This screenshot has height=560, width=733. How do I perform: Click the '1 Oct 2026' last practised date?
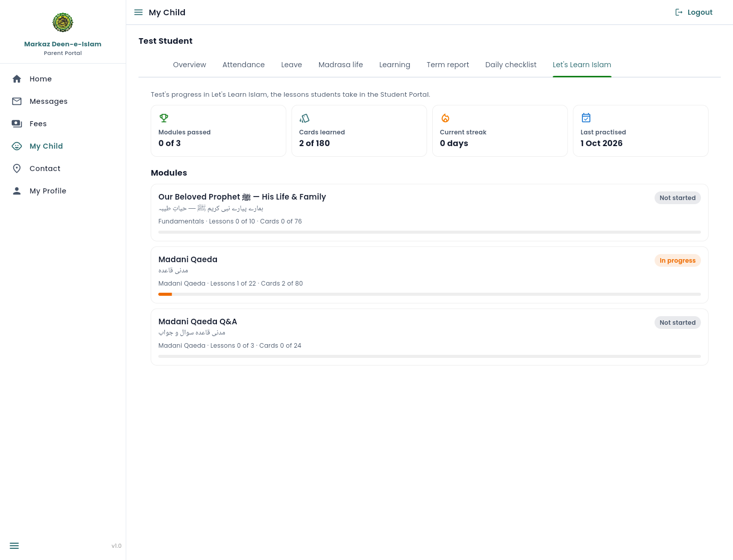tap(602, 144)
